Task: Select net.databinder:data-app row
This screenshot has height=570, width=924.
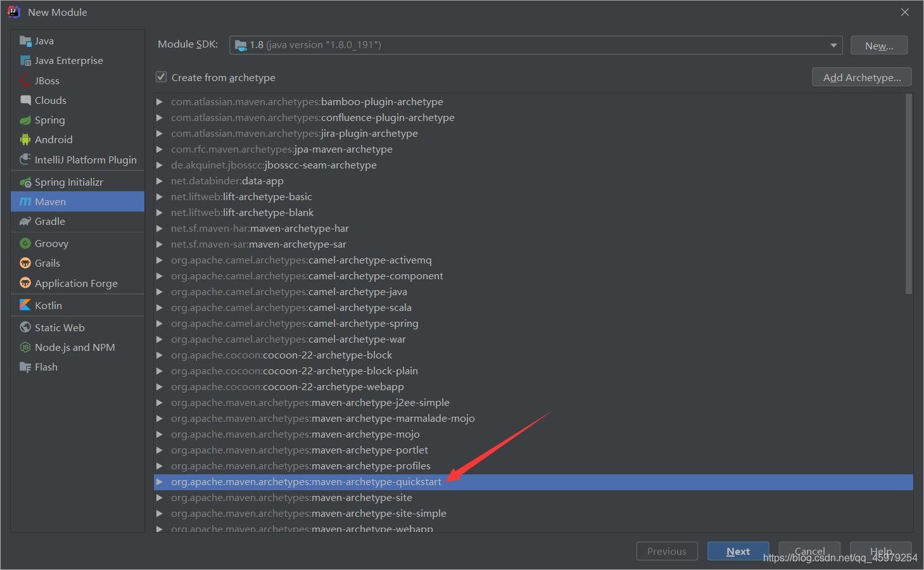Action: (533, 181)
